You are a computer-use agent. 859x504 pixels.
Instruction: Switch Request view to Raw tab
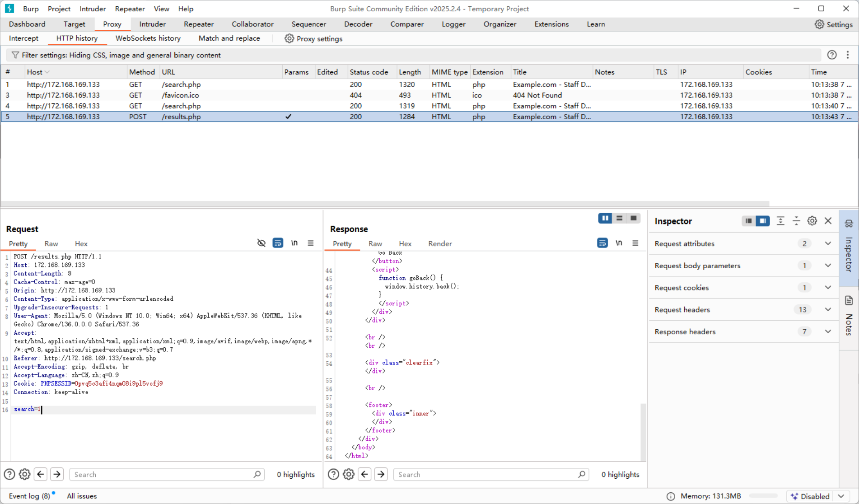(x=51, y=243)
